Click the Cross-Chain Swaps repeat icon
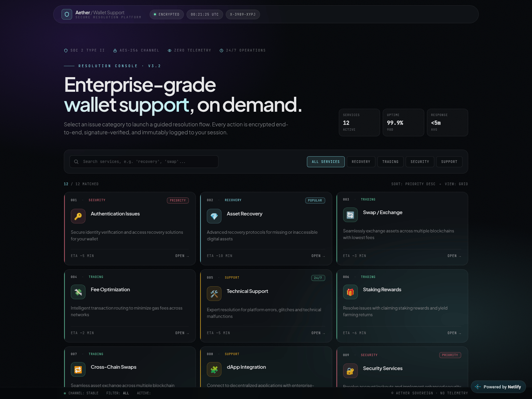532x399 pixels. (78, 369)
